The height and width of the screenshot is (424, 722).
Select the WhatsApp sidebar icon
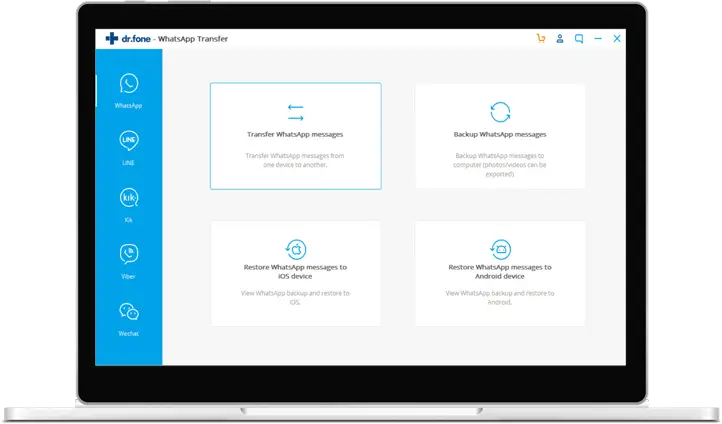[x=129, y=83]
